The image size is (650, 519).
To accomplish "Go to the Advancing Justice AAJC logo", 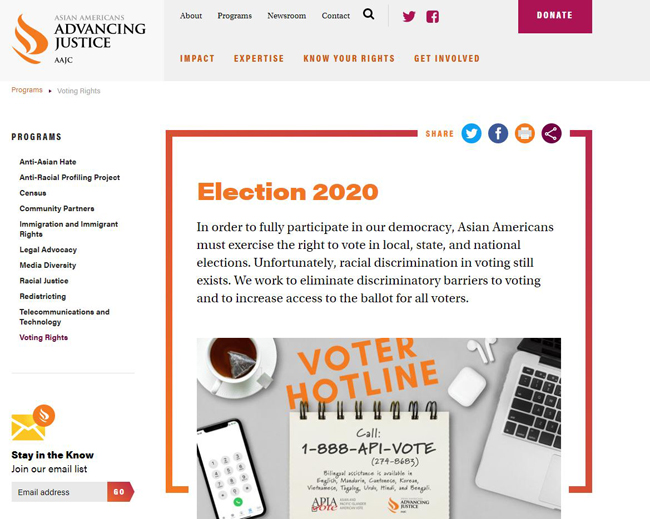I will tap(79, 39).
